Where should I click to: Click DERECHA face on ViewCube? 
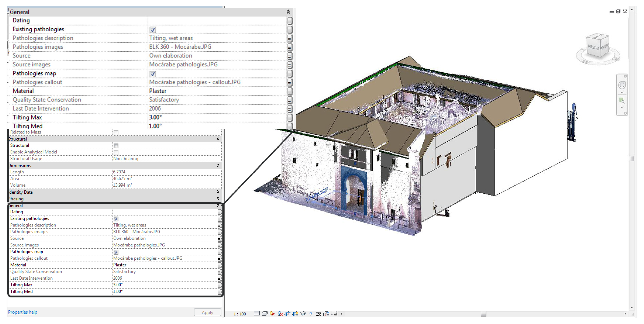[x=593, y=48]
